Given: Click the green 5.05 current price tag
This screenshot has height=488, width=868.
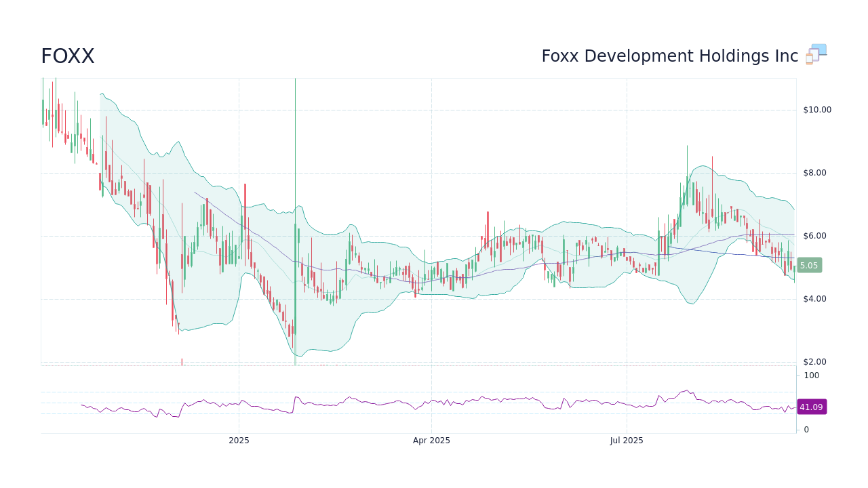Looking at the screenshot, I should click(809, 266).
